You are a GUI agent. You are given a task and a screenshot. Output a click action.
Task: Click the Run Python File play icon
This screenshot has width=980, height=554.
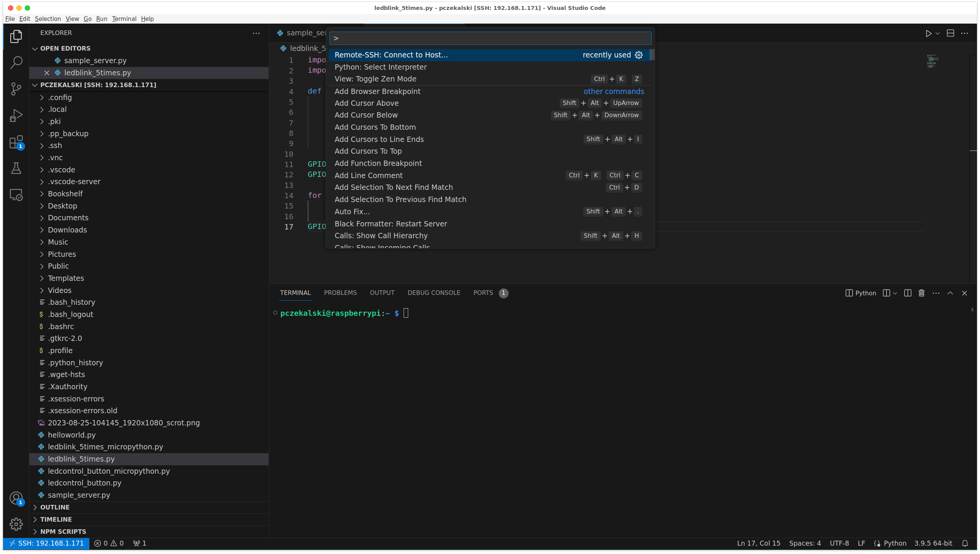click(x=928, y=33)
